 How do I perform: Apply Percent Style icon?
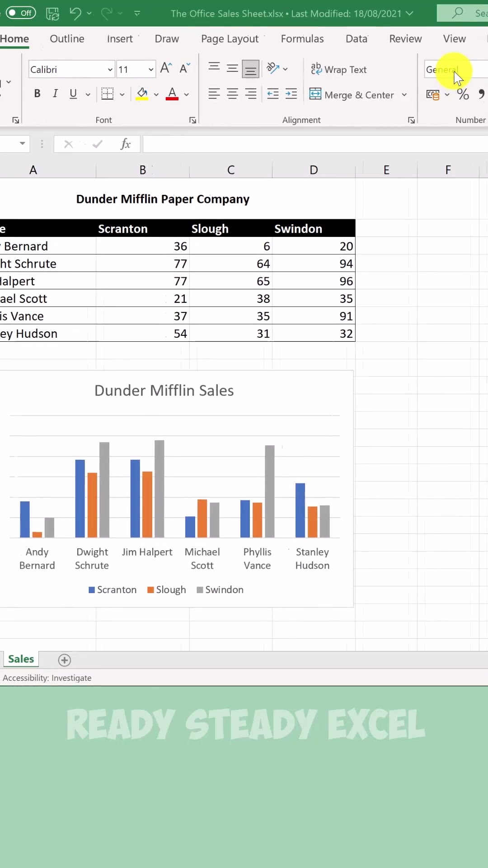463,94
